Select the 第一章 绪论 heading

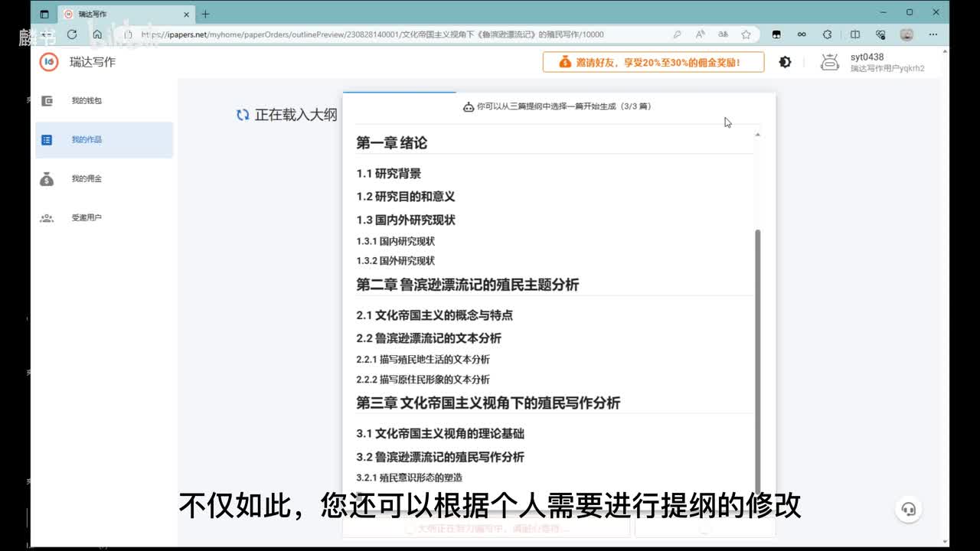(392, 143)
